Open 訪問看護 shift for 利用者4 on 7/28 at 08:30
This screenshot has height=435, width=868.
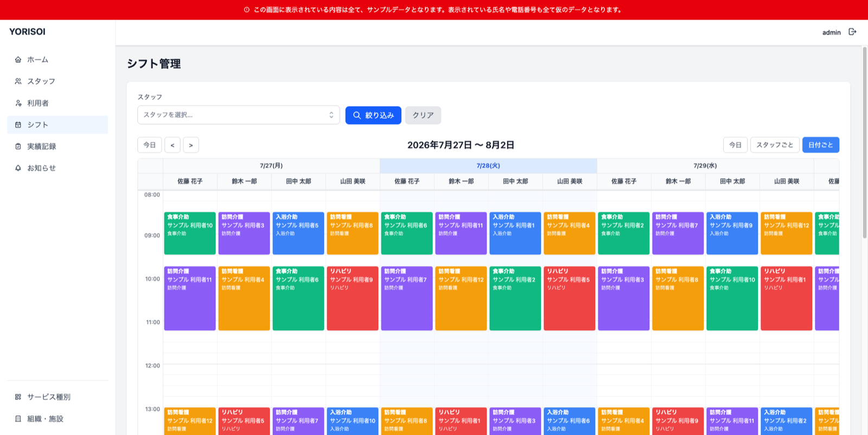coord(570,234)
